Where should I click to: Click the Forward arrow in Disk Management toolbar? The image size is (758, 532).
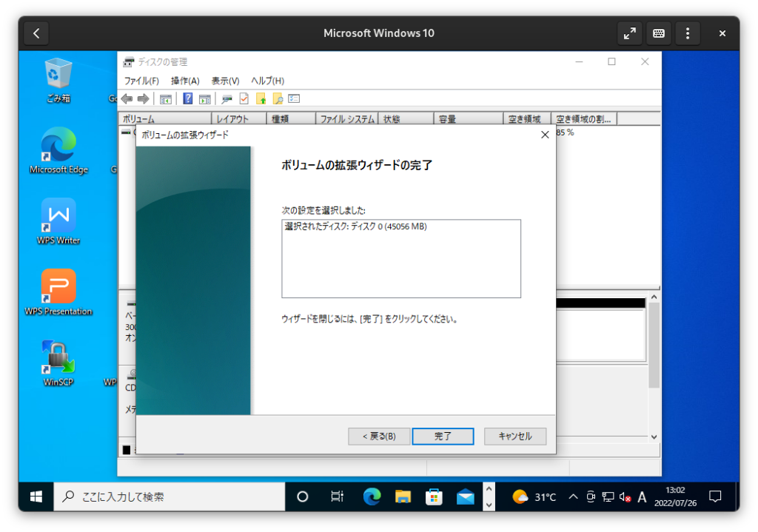point(143,98)
